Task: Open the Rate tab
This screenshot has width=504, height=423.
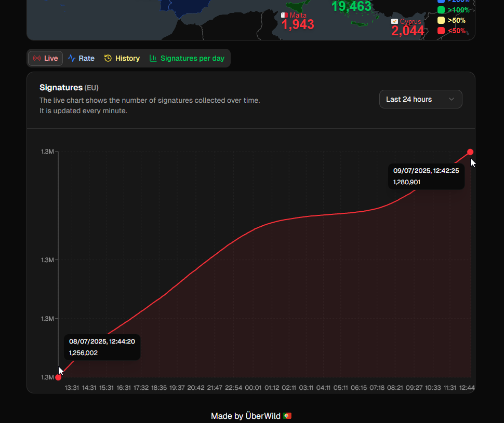Action: click(82, 59)
